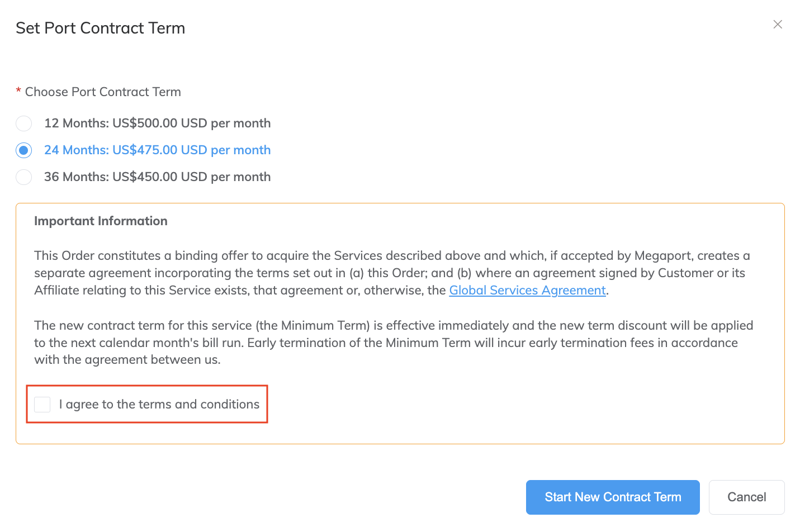Click the 12 Months: US$500.00 USD per month label
The height and width of the screenshot is (532, 800).
tap(157, 123)
